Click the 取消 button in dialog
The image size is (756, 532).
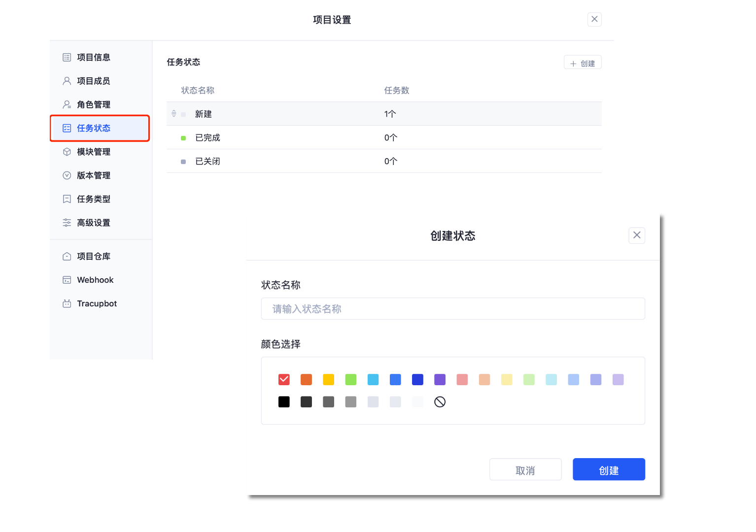coord(525,469)
